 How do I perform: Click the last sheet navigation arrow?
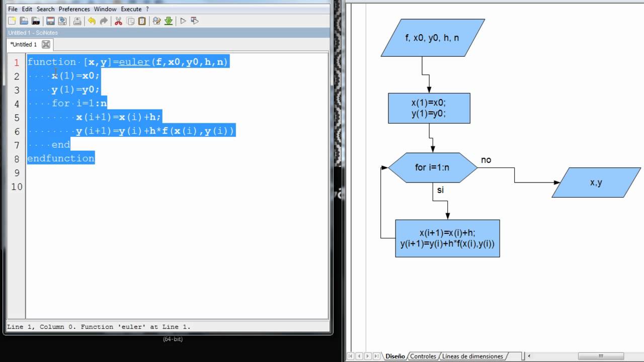(375, 356)
